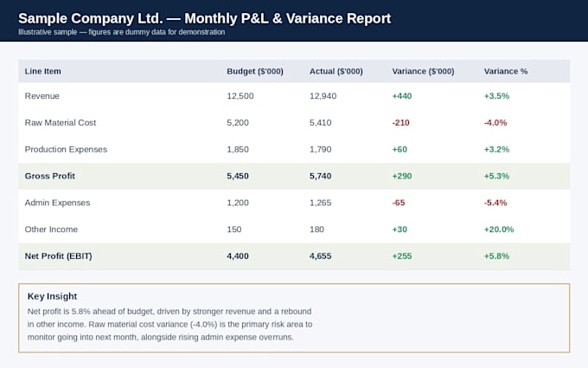Click the 'Key Insight' heading
Image resolution: width=588 pixels, height=368 pixels.
(x=52, y=296)
